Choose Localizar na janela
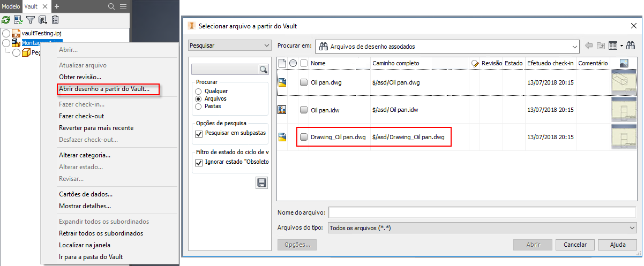The height and width of the screenshot is (266, 644). (x=84, y=245)
